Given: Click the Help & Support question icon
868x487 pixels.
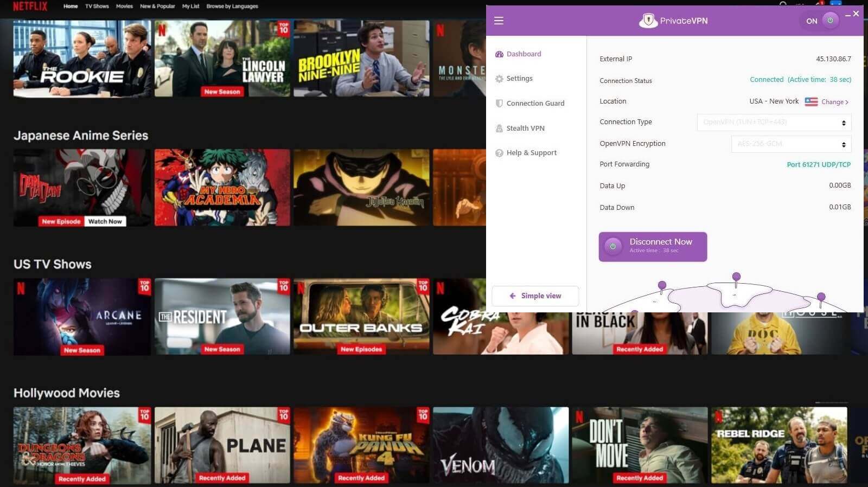Looking at the screenshot, I should click(499, 153).
